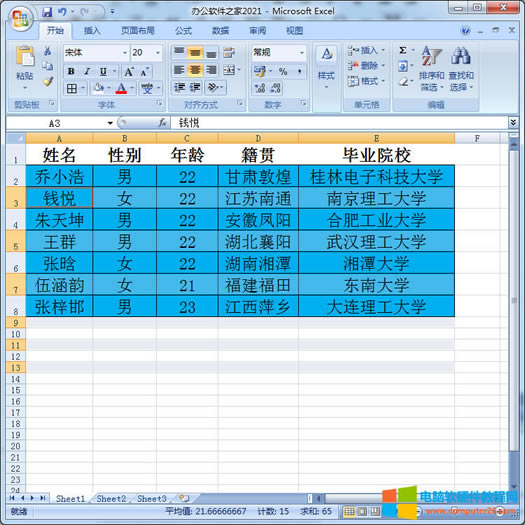Toggle center horizontal alignment
Screen dimensions: 525x525
pyautogui.click(x=195, y=70)
